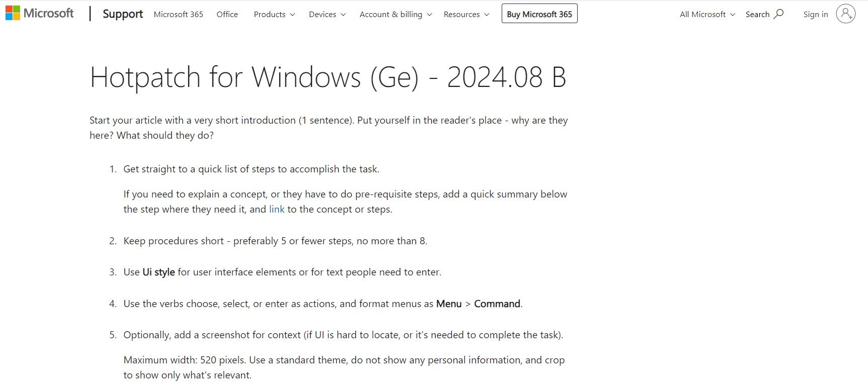Open the Resources dropdown
Viewport: 868px width, 388px height.
(x=462, y=15)
